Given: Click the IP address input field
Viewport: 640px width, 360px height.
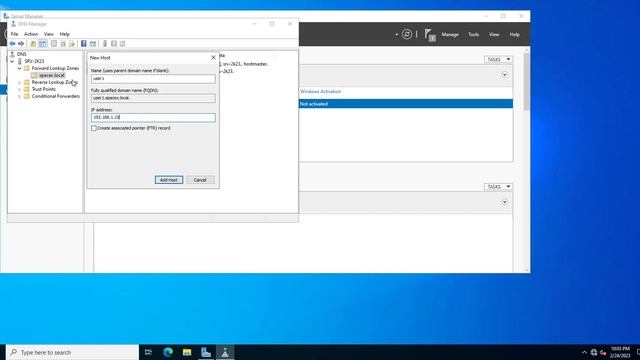Looking at the screenshot, I should 153,118.
